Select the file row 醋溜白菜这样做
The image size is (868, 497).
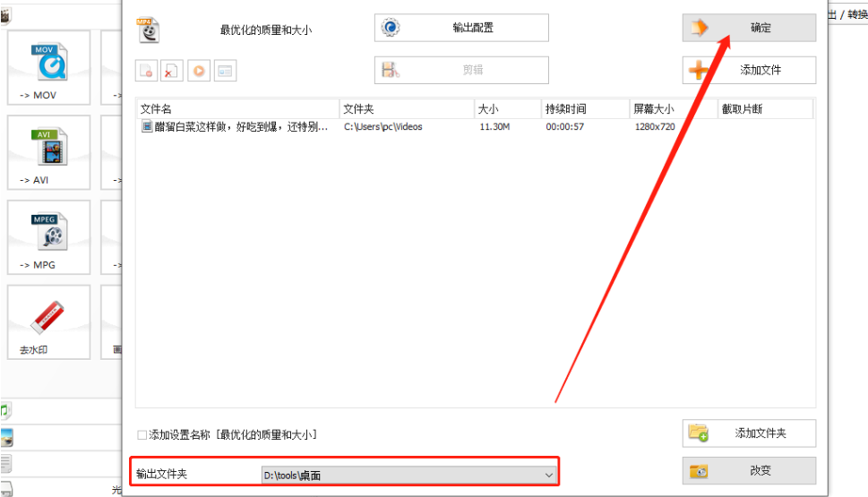click(475, 127)
